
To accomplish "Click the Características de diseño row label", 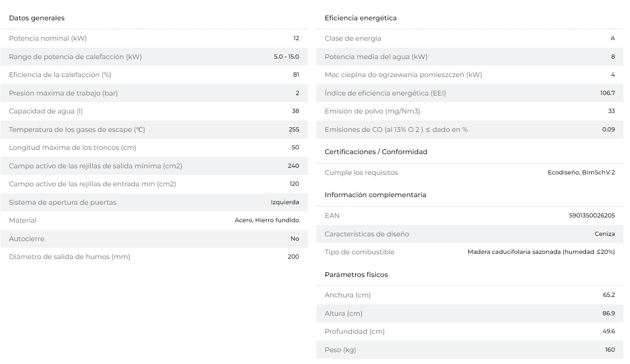I will 367,234.
